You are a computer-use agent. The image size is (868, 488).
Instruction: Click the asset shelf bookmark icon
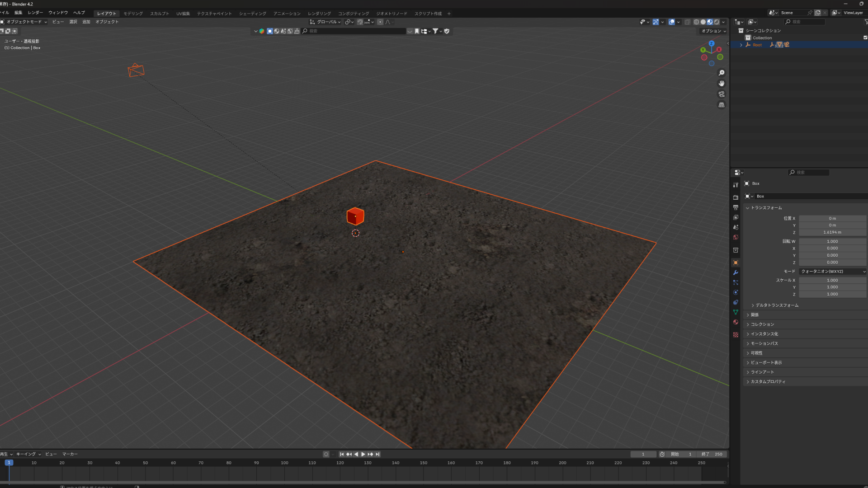pyautogui.click(x=417, y=31)
